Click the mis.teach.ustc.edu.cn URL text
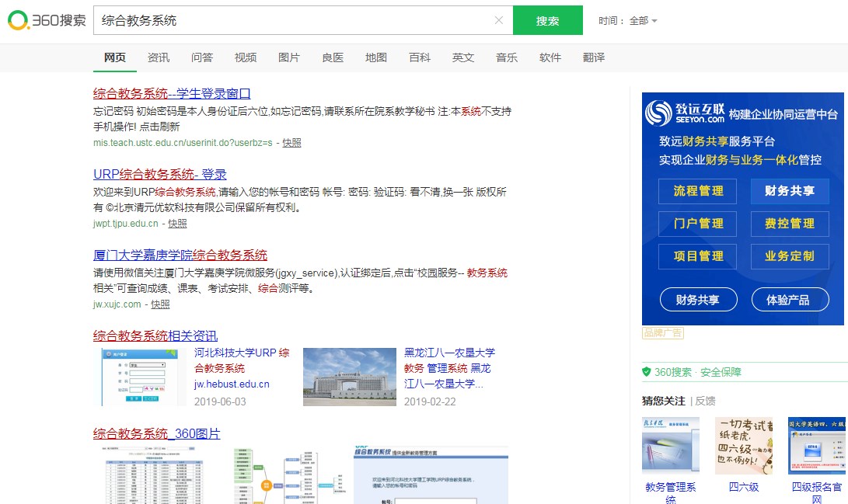 (183, 143)
